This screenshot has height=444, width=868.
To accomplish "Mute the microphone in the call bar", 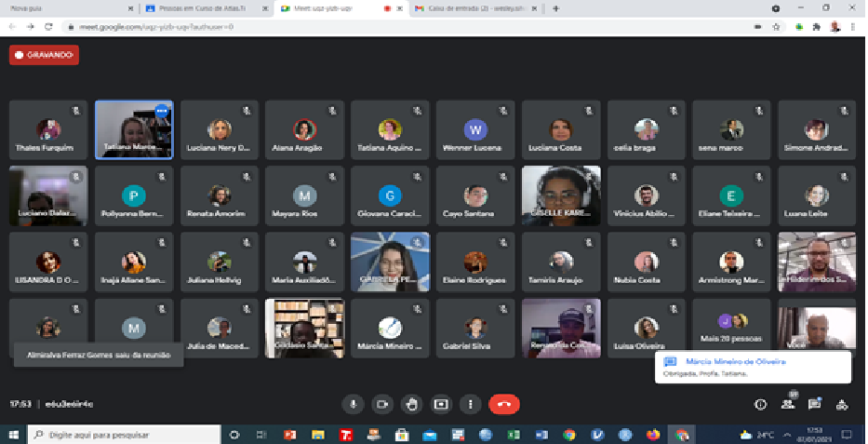I will point(353,404).
